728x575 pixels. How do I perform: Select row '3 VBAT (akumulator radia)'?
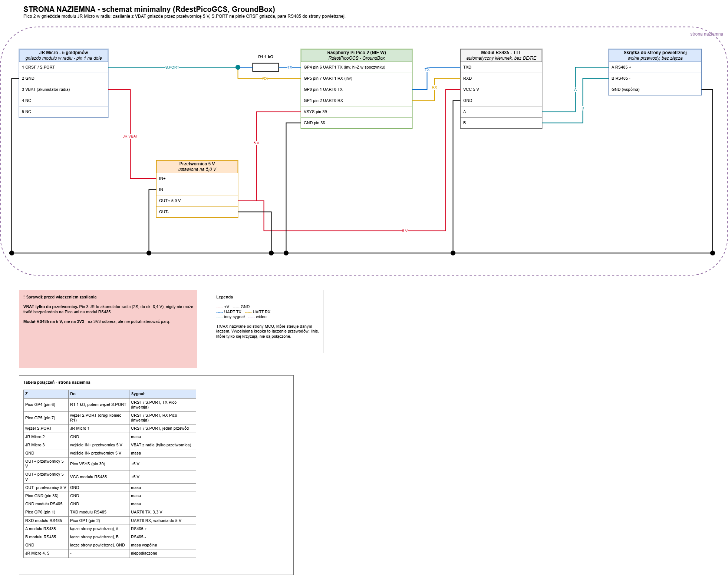pyautogui.click(x=63, y=89)
